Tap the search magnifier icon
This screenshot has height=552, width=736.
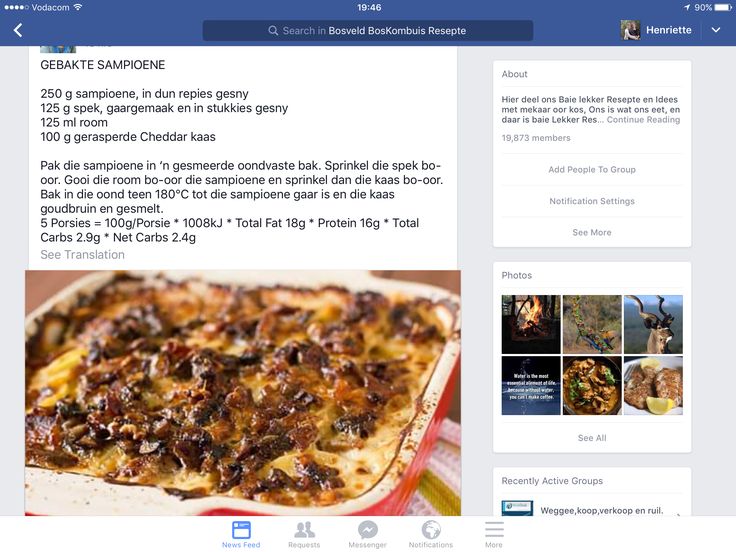click(x=273, y=31)
